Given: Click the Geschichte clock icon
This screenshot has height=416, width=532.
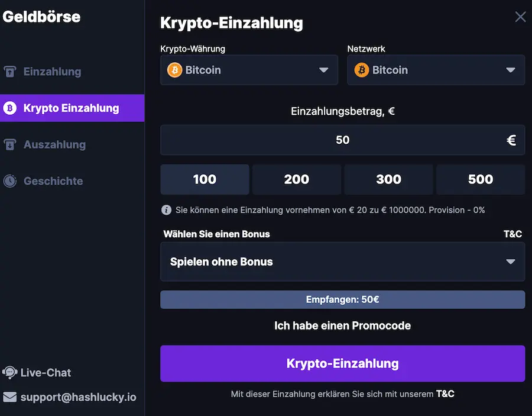Looking at the screenshot, I should click(x=9, y=181).
